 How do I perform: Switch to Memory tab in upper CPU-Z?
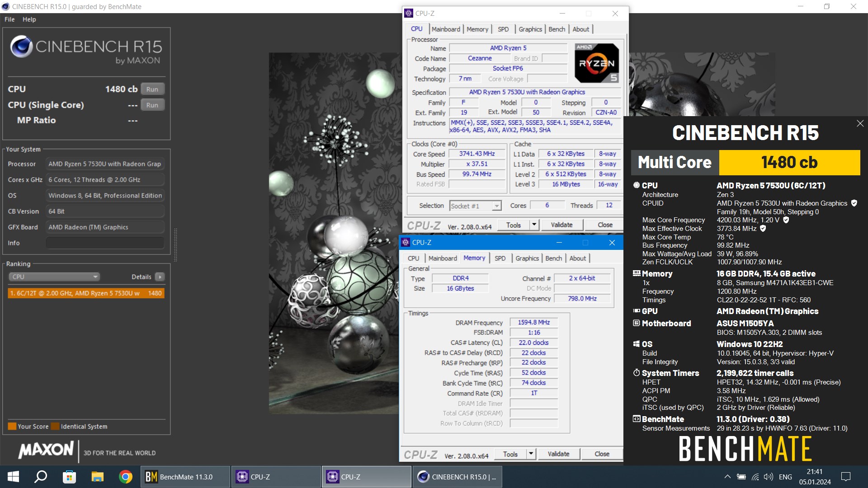point(477,29)
